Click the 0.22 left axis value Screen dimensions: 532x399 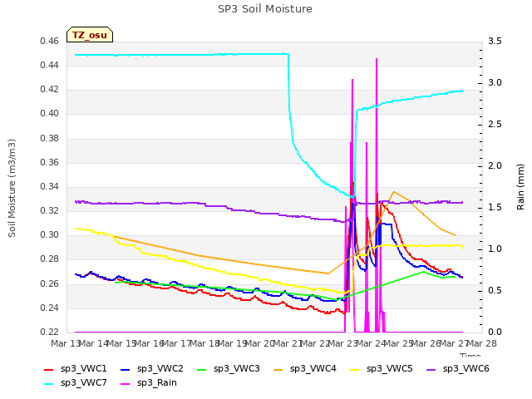tap(50, 332)
